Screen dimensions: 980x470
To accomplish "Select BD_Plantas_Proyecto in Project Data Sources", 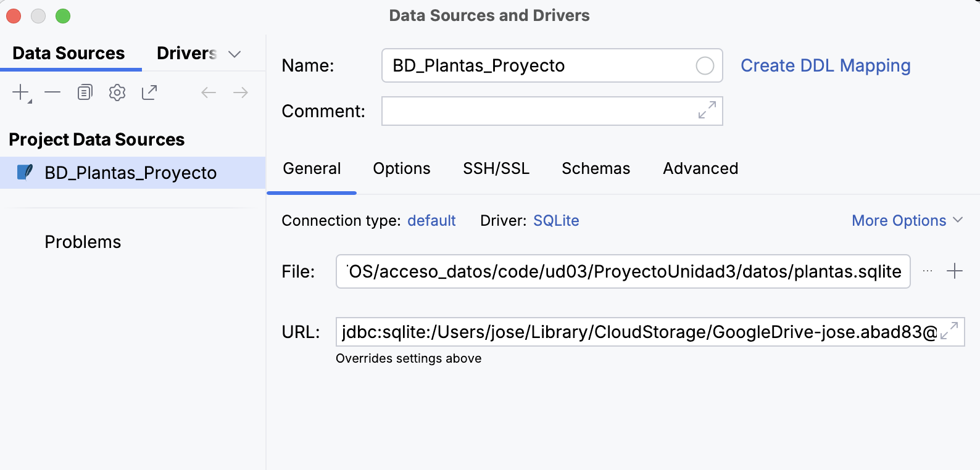I will (x=133, y=173).
